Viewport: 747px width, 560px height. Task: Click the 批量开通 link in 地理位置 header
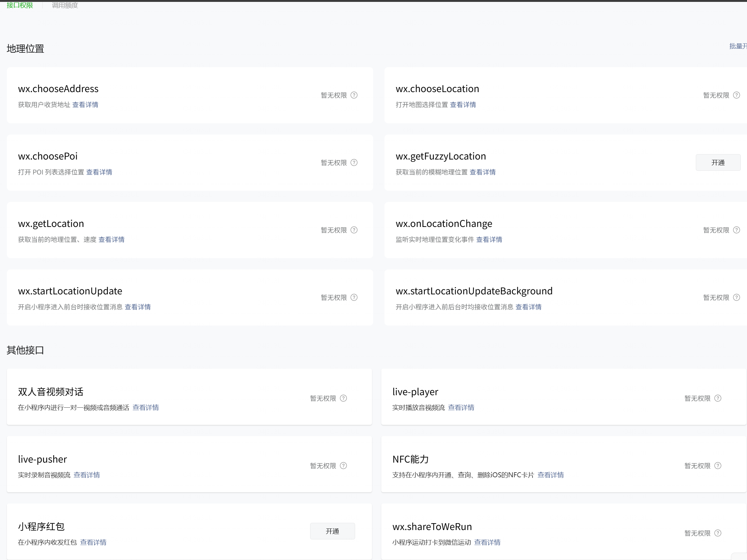[x=738, y=46]
